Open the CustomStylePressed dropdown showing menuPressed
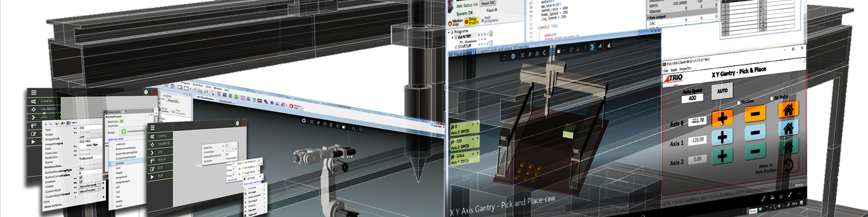868x217 pixels. click(x=91, y=190)
